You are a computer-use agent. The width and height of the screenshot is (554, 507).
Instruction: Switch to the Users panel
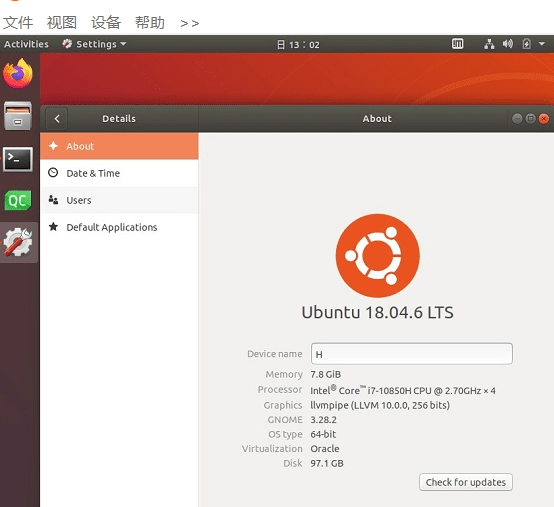pos(119,200)
